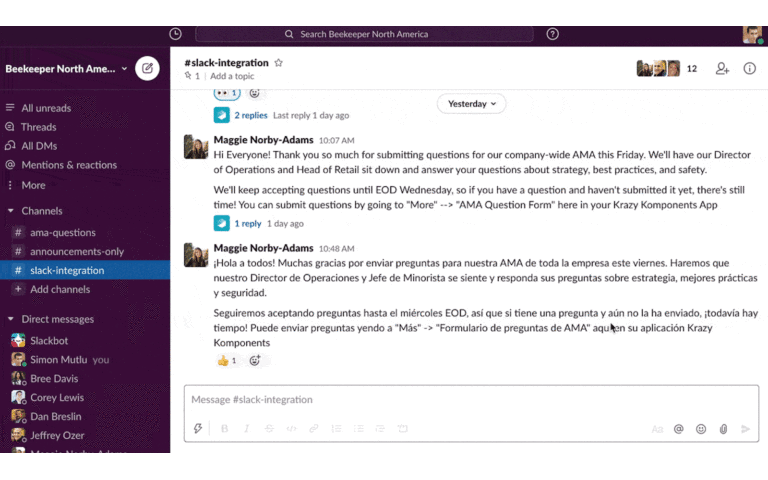Screen dimensions: 768x480
Task: Click the 10:48 AM timestamp
Action: 336,249
